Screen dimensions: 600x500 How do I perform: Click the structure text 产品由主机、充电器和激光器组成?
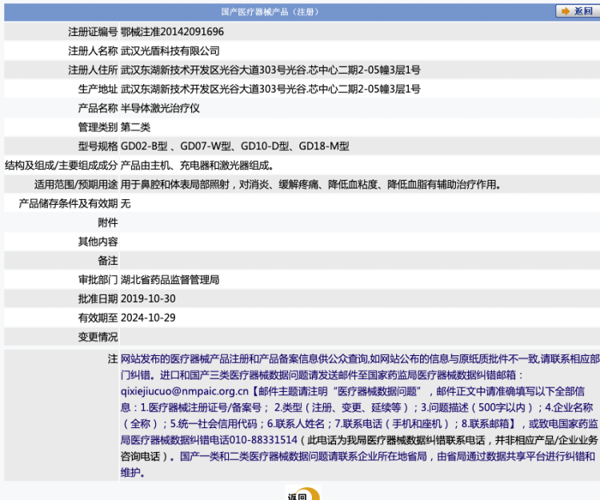point(197,165)
